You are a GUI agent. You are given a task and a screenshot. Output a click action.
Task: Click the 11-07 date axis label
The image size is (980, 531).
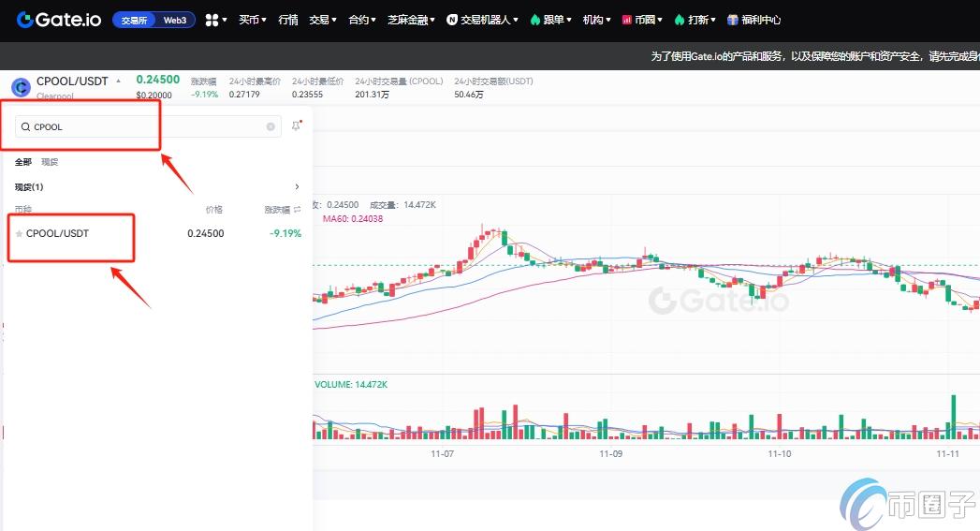click(x=442, y=453)
